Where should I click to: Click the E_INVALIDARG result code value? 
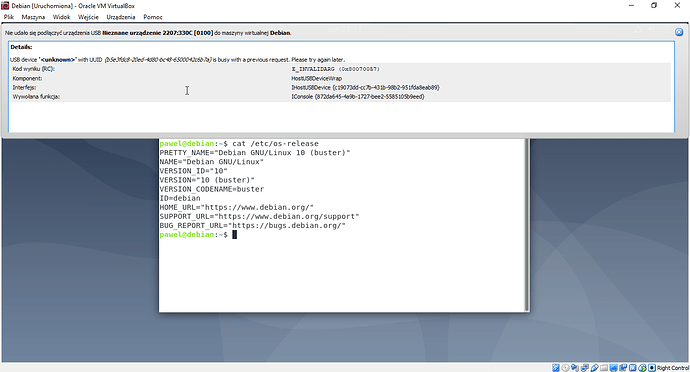tap(335, 69)
